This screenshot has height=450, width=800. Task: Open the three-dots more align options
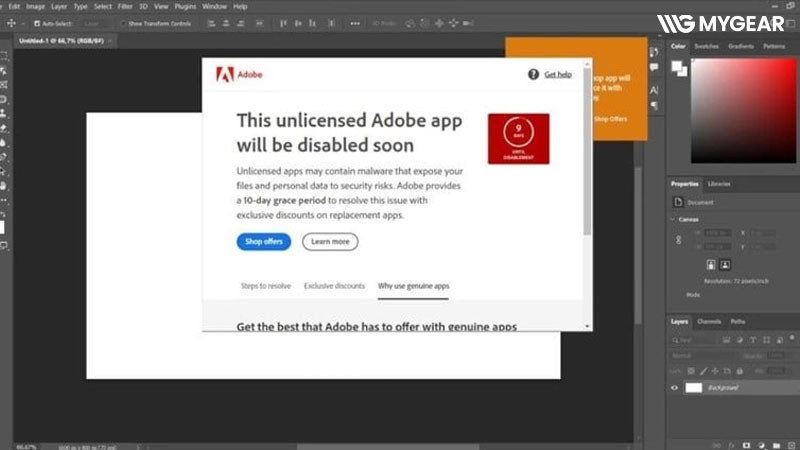[355, 23]
